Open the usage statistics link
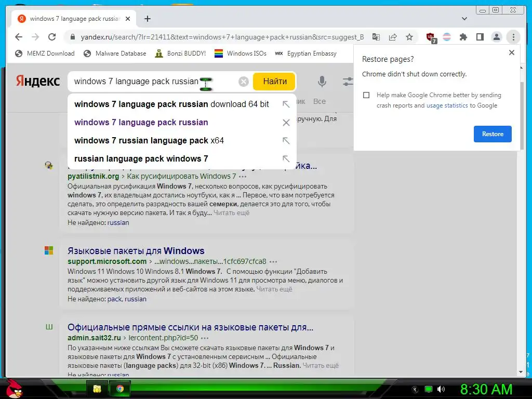532x399 pixels. click(447, 105)
